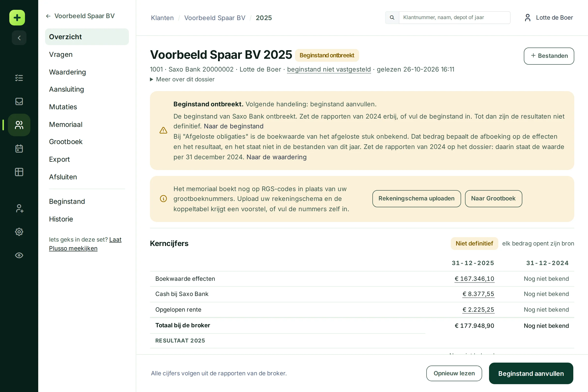Click the add-user icon in the rail
Viewport: 588px width, 392px height.
[19, 208]
